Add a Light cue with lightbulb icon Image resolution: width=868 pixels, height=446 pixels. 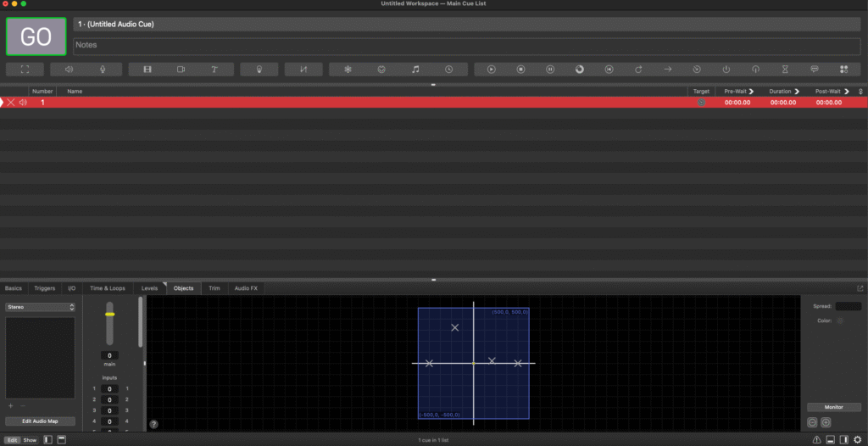pos(259,69)
